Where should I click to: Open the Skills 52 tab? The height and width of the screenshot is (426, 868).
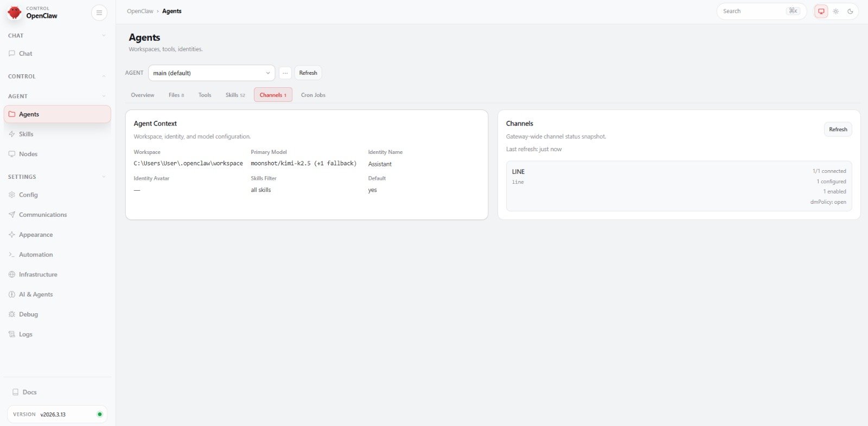(x=235, y=95)
